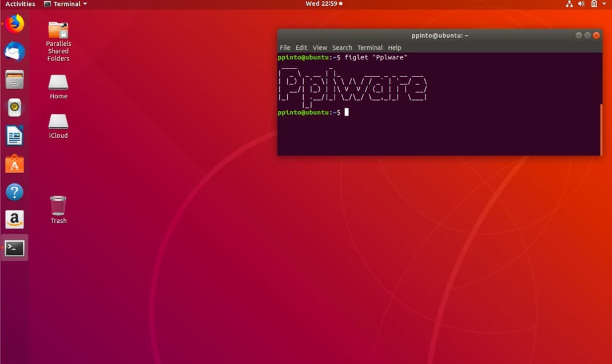Open the Trash on the desktop
Image resolution: width=612 pixels, height=364 pixels.
[x=57, y=206]
